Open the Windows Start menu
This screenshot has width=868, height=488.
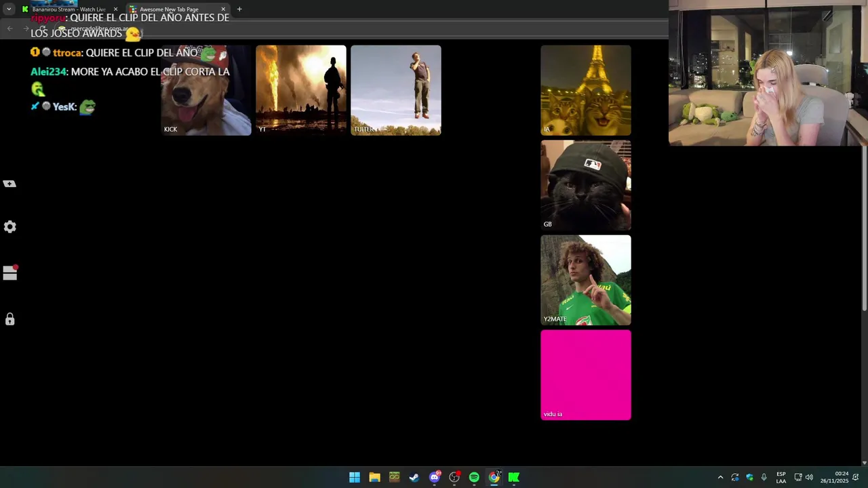click(355, 477)
